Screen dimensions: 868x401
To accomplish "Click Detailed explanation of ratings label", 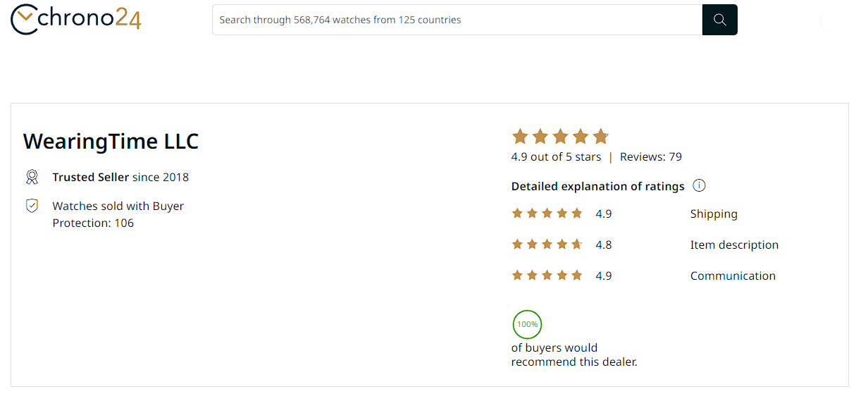I will point(597,186).
